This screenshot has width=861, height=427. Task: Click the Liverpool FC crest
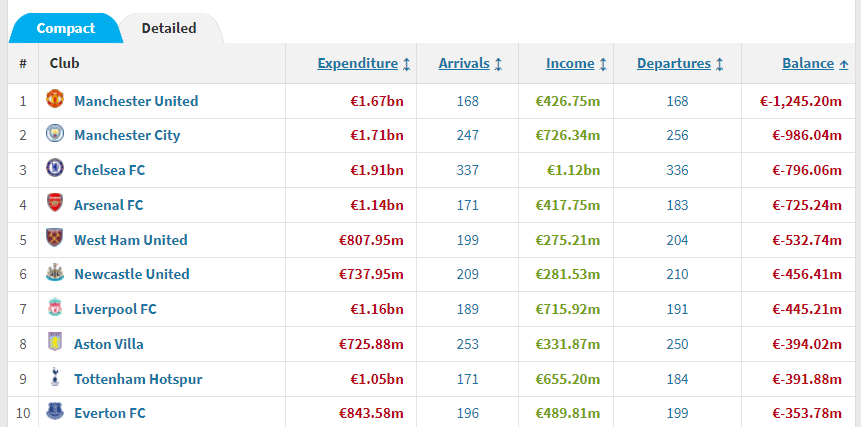pyautogui.click(x=55, y=308)
